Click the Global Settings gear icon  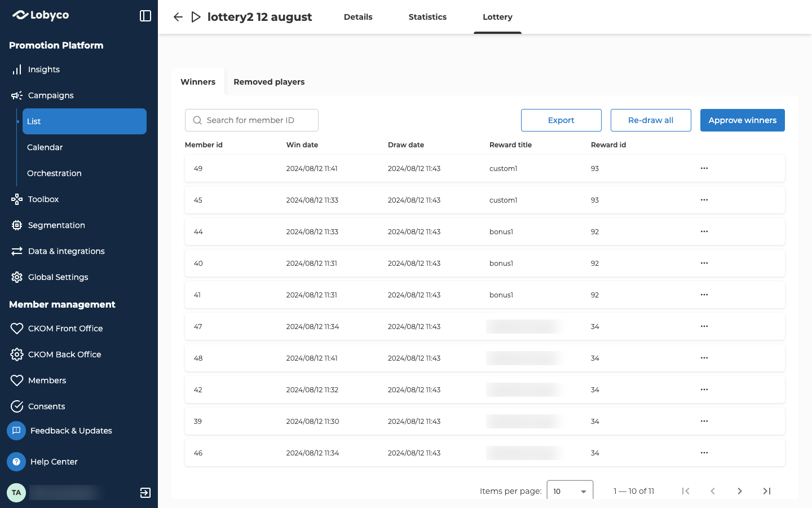tap(17, 277)
